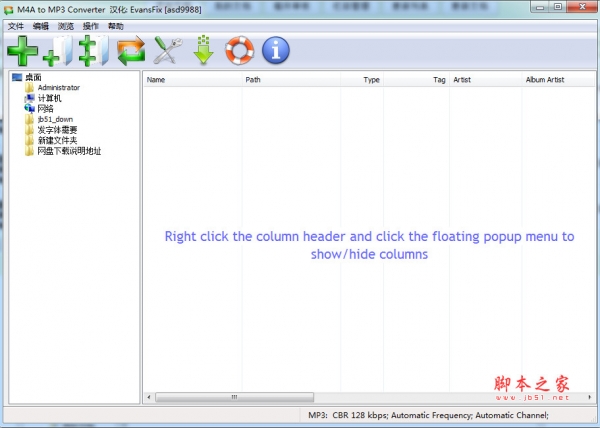Open About with blue info icon
Viewport: 600px width, 428px height.
[276, 50]
